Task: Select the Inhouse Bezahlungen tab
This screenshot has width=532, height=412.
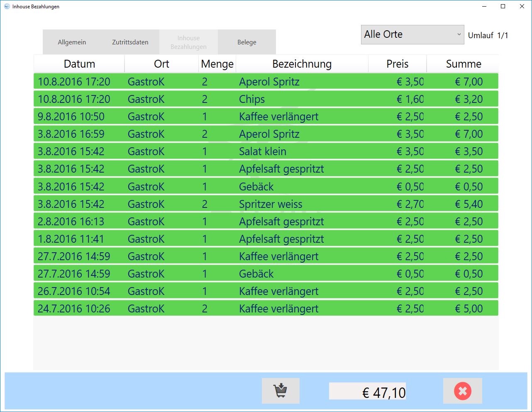Action: pos(188,42)
